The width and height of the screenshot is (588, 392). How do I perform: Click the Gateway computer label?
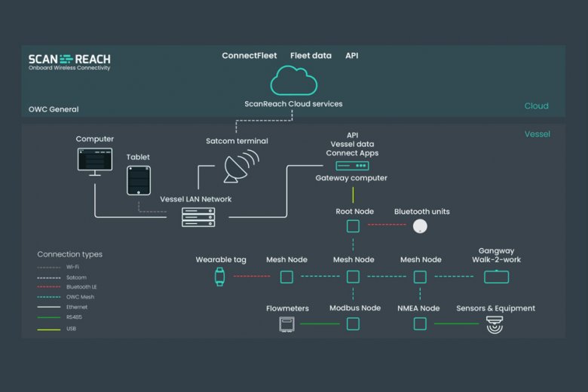pos(351,178)
